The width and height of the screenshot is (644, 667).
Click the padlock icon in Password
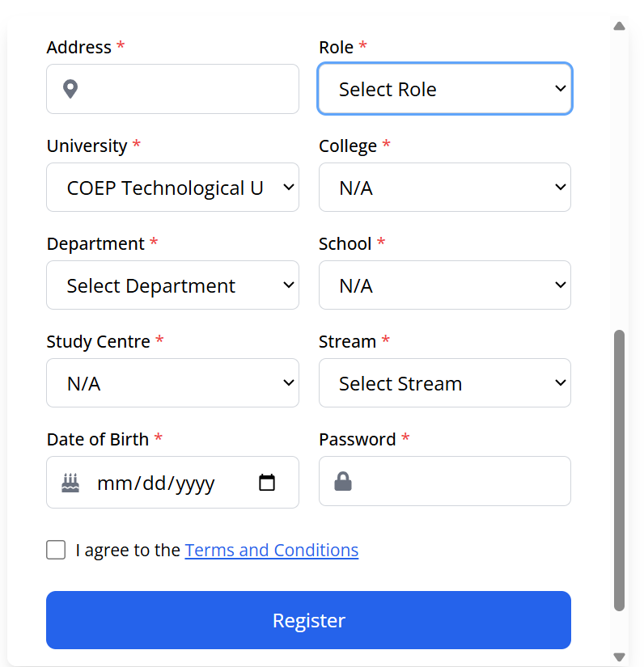click(x=343, y=482)
